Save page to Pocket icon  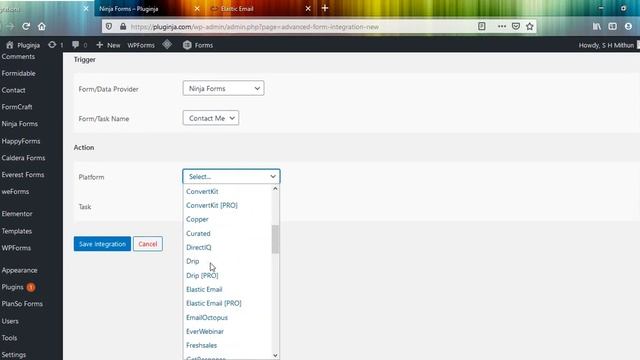[516, 27]
